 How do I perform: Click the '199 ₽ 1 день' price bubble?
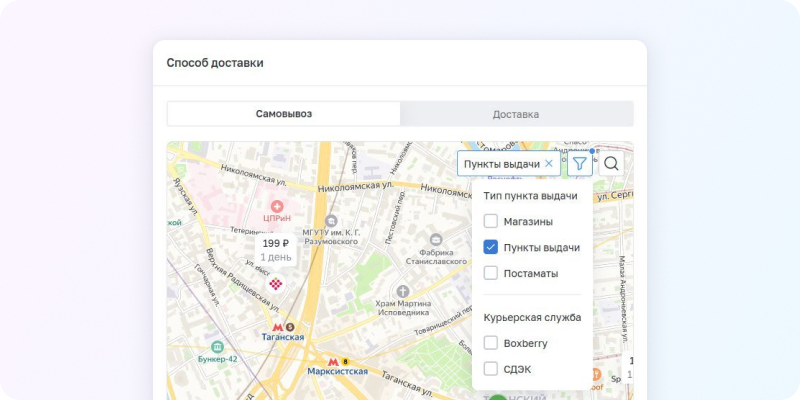click(276, 249)
